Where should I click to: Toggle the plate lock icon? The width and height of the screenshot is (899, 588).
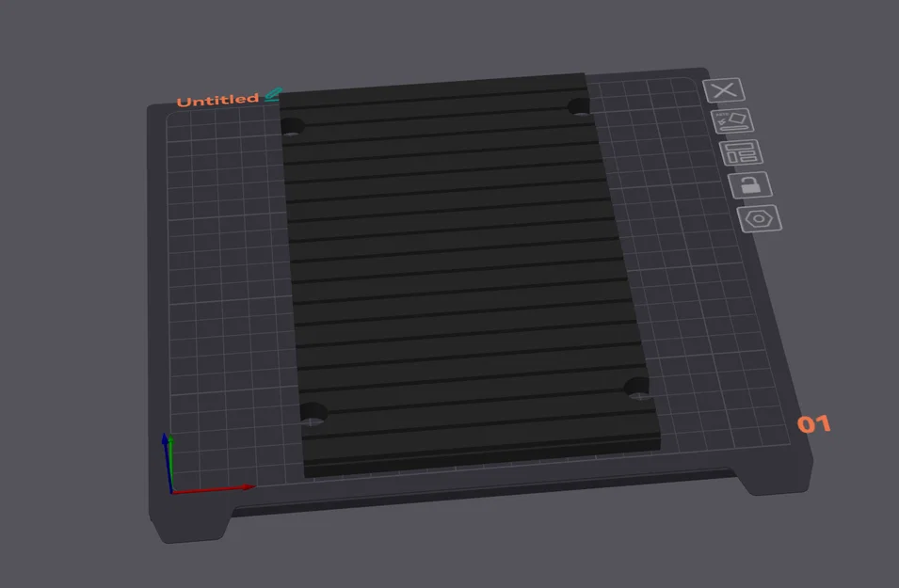(750, 185)
